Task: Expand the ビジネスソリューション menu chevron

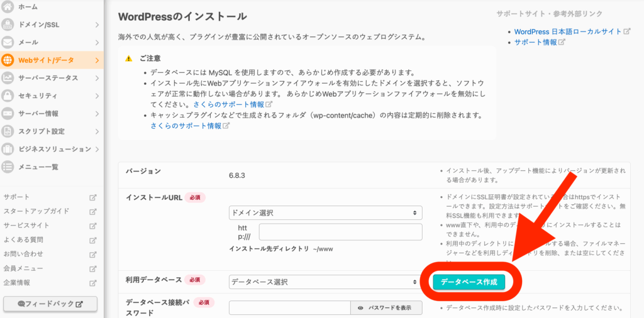Action: 97,149
